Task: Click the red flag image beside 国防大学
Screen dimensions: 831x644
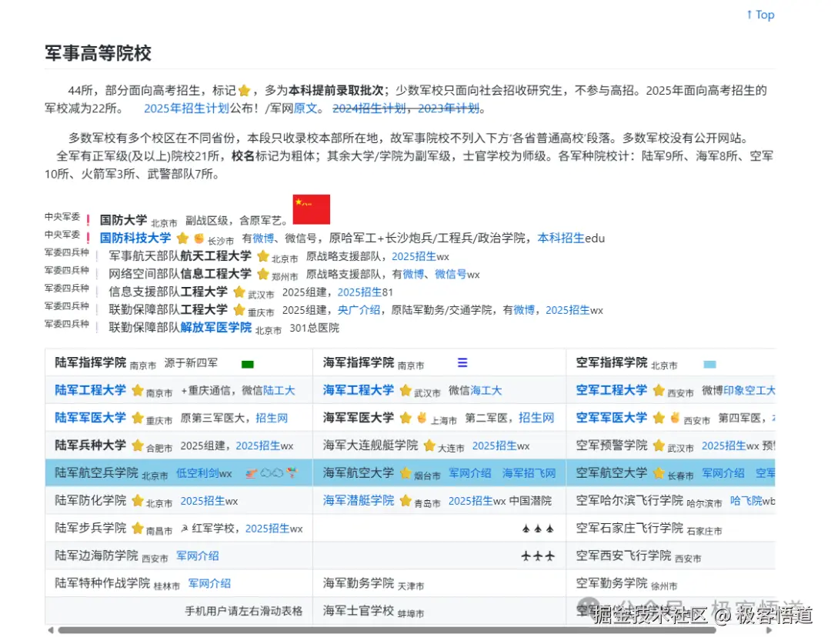Action: tap(312, 209)
